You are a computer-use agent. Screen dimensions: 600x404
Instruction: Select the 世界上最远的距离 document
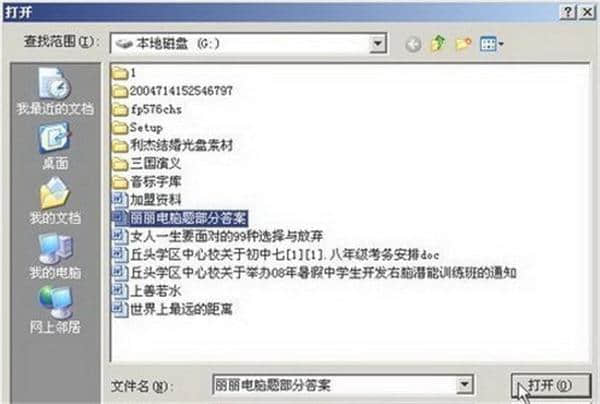172,309
